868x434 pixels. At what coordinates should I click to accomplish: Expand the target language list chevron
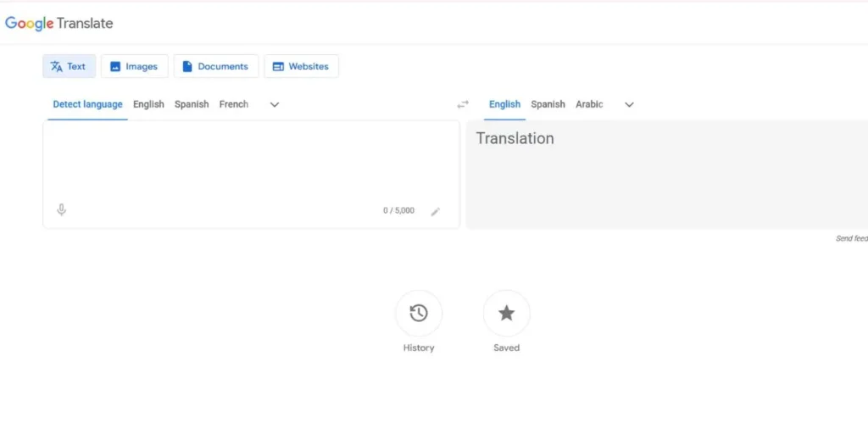tap(629, 104)
